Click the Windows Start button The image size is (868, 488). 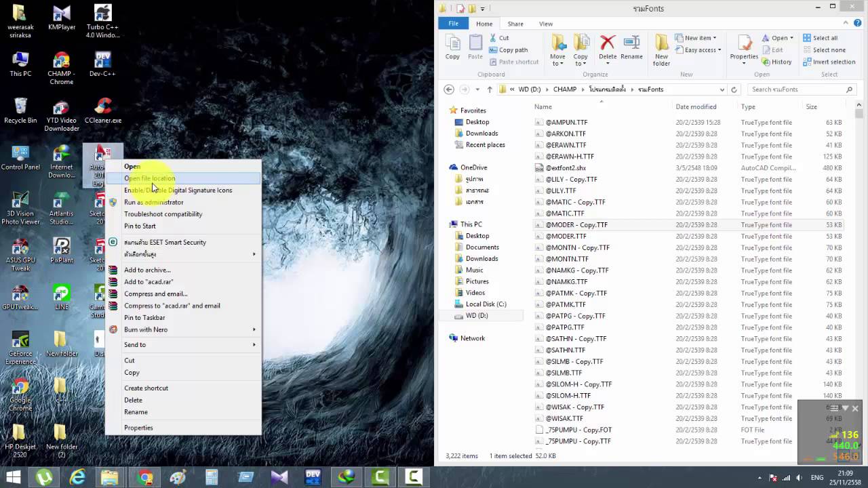13,477
